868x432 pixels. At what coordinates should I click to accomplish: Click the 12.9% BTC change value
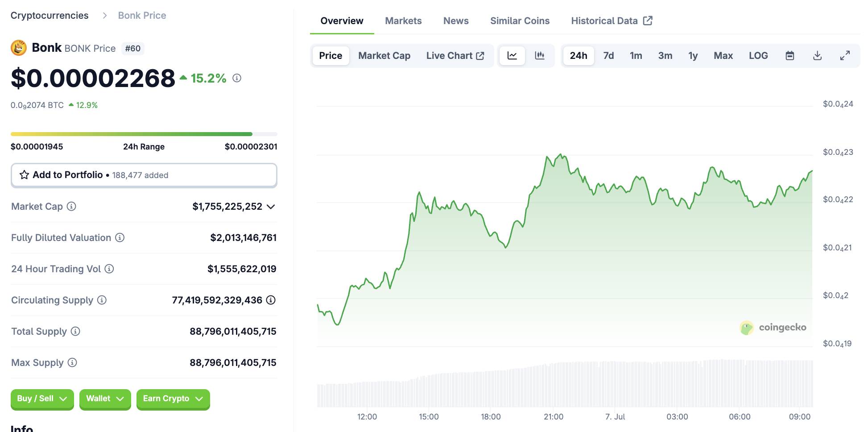87,105
